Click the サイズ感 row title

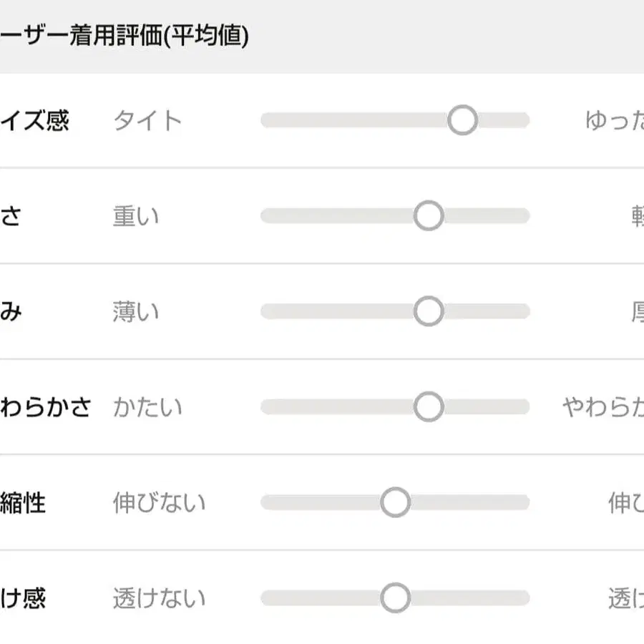coord(34,121)
